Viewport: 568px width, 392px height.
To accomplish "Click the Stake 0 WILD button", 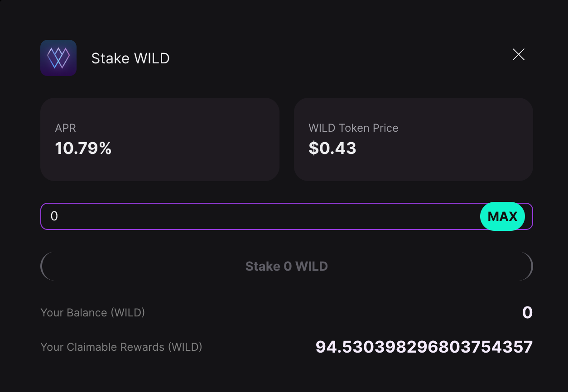I will click(x=286, y=266).
